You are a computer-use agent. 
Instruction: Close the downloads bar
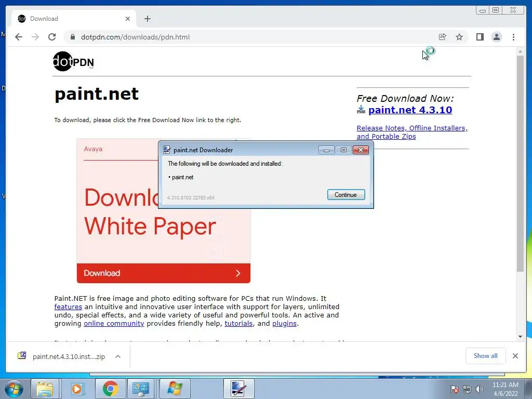point(515,356)
